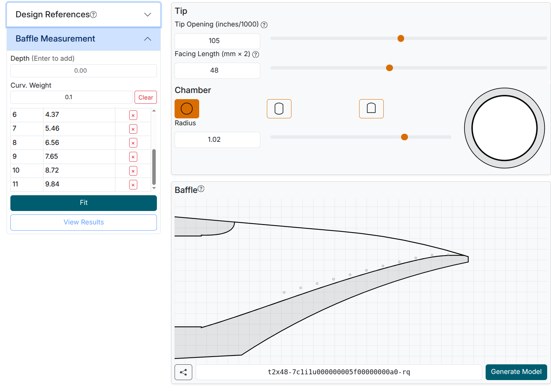Edit the Facing Length value 48
Image resolution: width=551 pixels, height=392 pixels.
217,71
